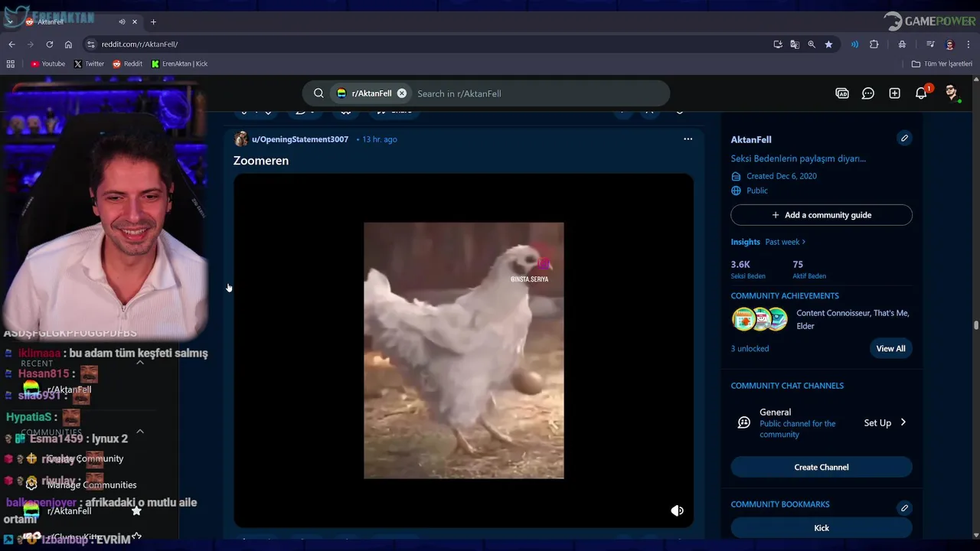Set Up the General chat channel
Image resolution: width=980 pixels, height=551 pixels.
[x=885, y=422]
